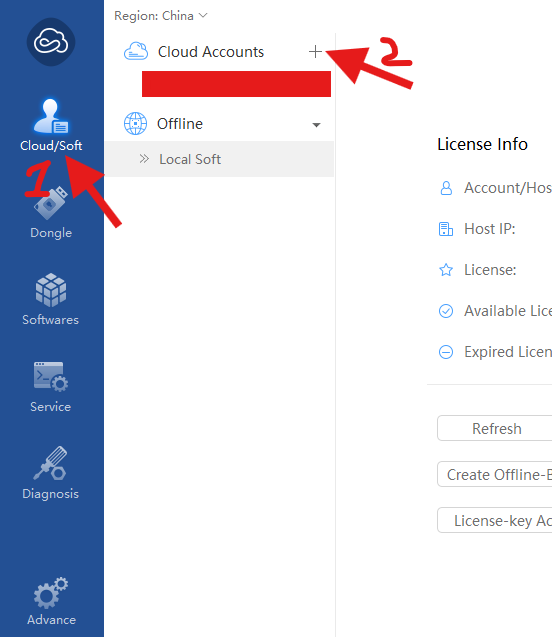Click the Expired Licen label text
Image resolution: width=552 pixels, height=637 pixels.
[x=508, y=352]
